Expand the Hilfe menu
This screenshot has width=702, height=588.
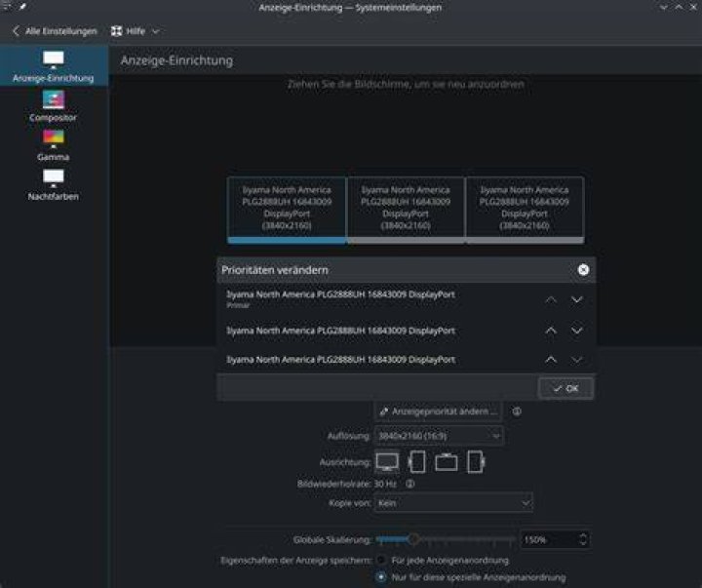click(135, 31)
